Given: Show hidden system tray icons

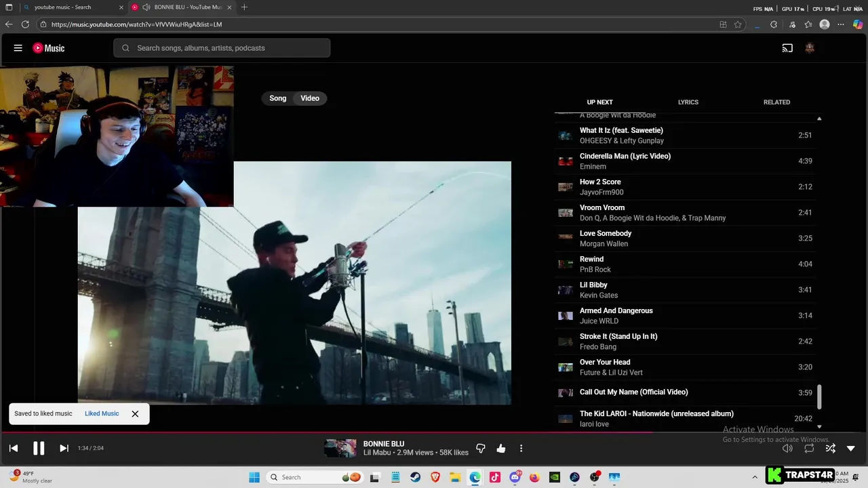Looking at the screenshot, I should tap(755, 477).
